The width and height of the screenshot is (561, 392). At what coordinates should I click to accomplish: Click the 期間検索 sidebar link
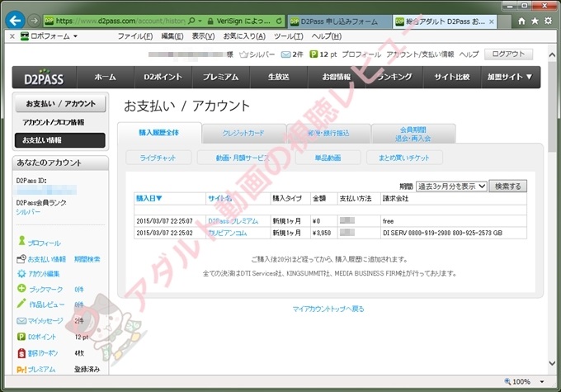87,259
